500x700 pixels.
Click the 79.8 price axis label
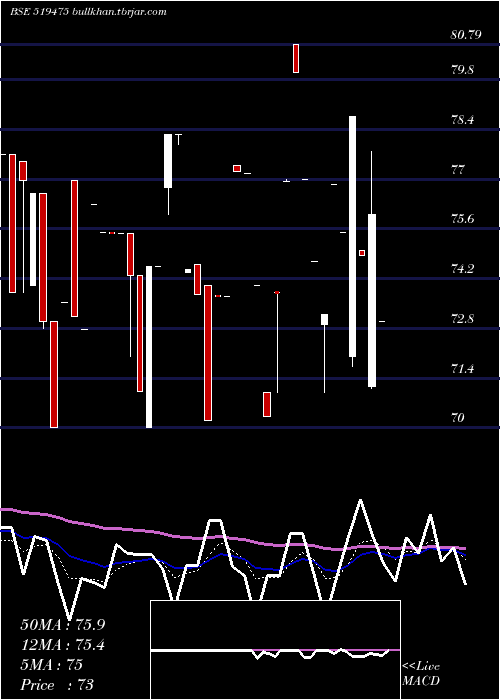coord(462,70)
